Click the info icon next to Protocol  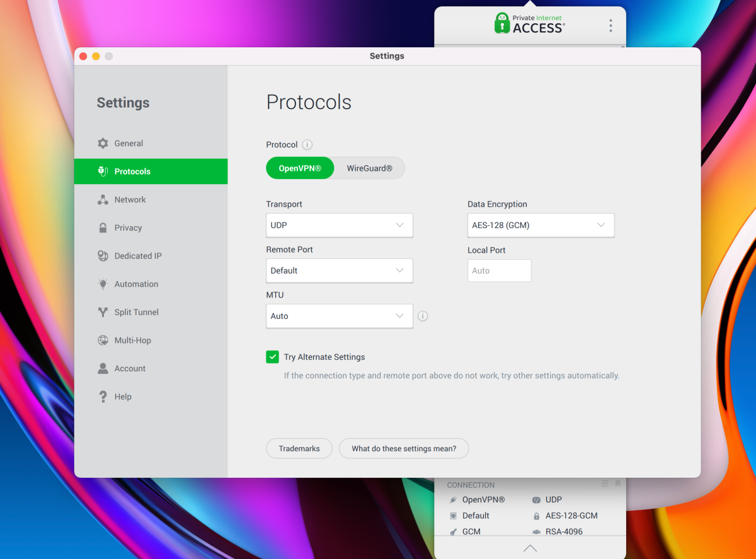(307, 144)
